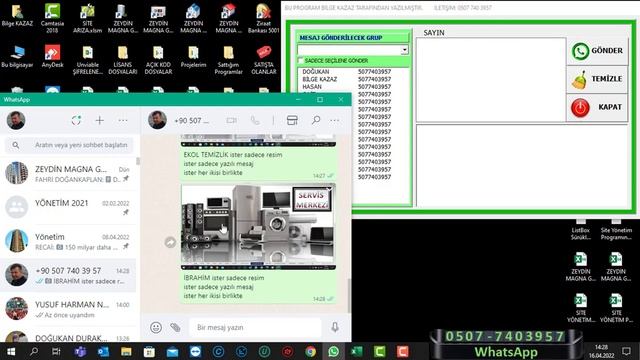Click the WhatsApp message area scrollbar

coord(349,295)
